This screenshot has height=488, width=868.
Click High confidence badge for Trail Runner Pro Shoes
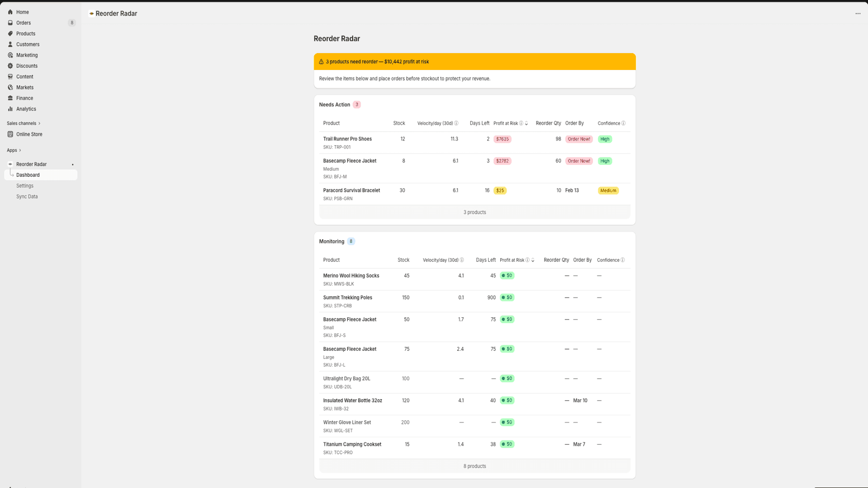[605, 139]
